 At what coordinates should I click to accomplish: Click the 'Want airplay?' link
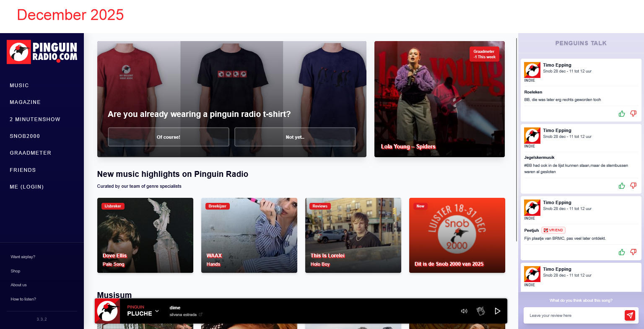[x=23, y=257]
